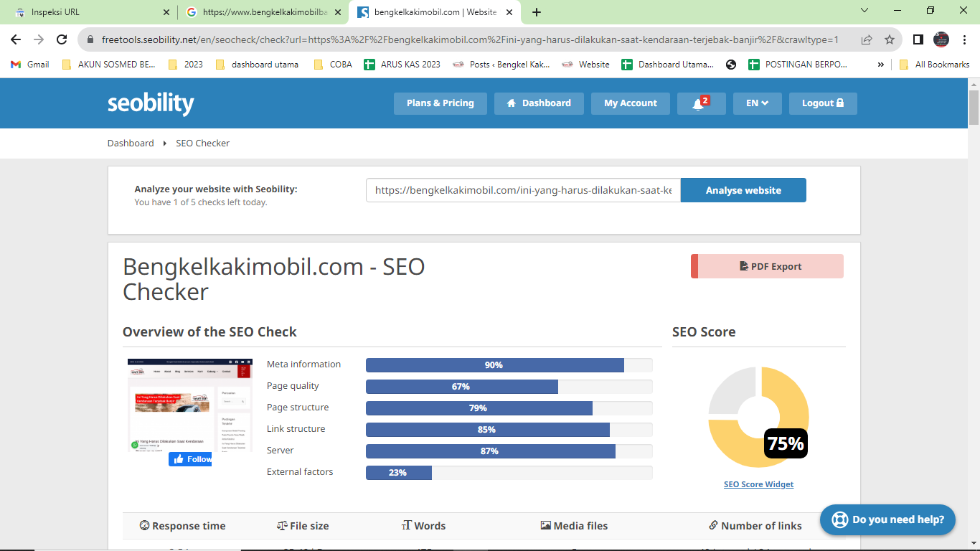Open a new browser tab
The height and width of the screenshot is (551, 980).
[537, 12]
